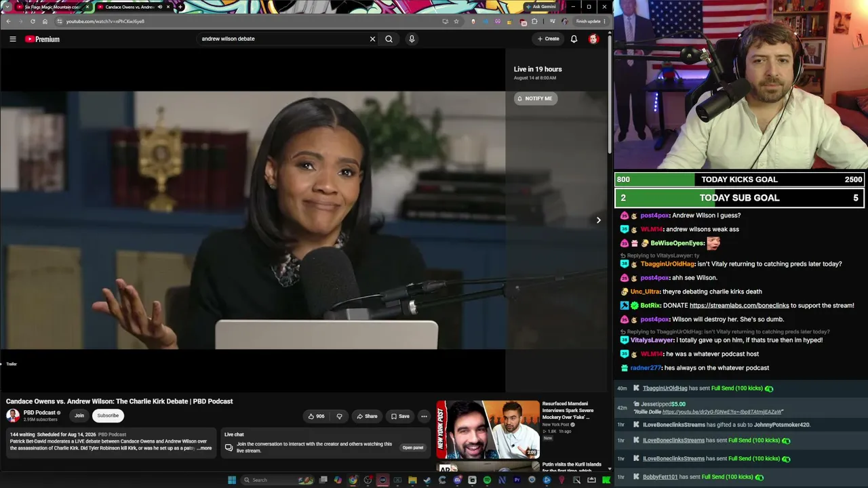Open the Chrome extensions puzzle icon
The height and width of the screenshot is (488, 868).
point(534,21)
